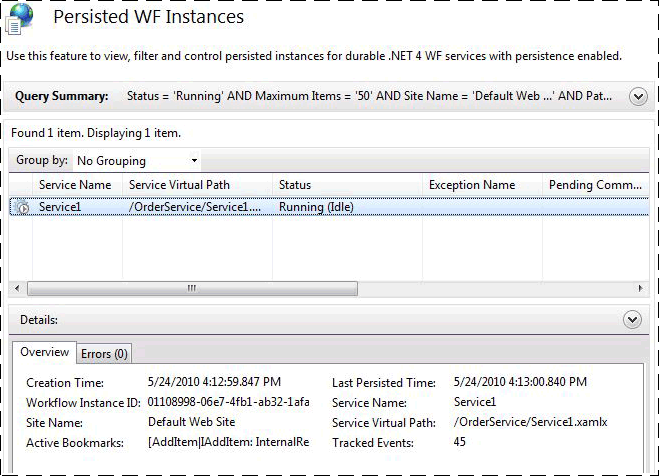The height and width of the screenshot is (476, 659).
Task: Click the Site Name value Default Web Site
Action: point(192,422)
